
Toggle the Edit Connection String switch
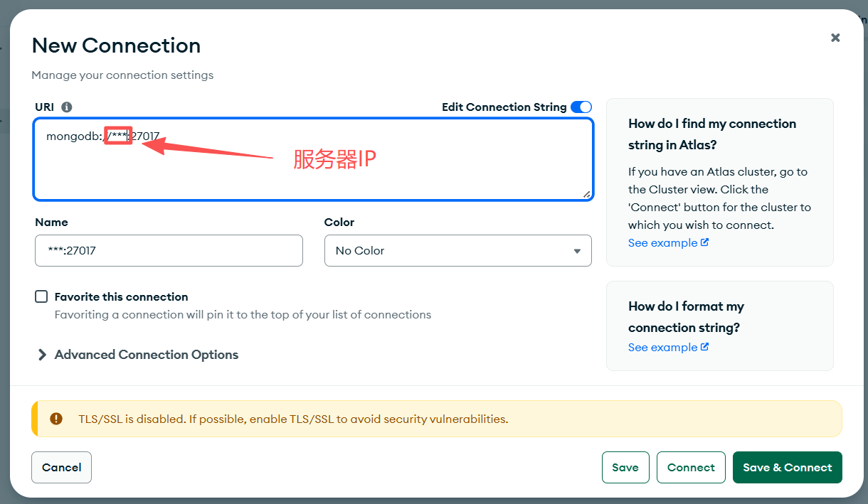pyautogui.click(x=581, y=107)
